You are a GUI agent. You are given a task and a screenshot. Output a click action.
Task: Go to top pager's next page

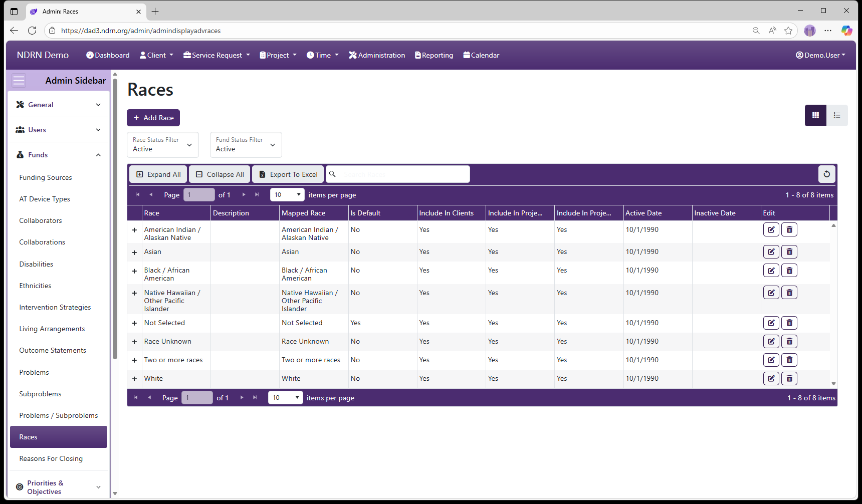244,194
